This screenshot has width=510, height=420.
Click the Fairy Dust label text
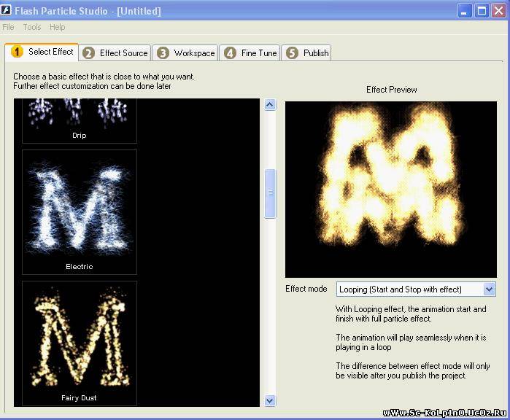pyautogui.click(x=79, y=397)
